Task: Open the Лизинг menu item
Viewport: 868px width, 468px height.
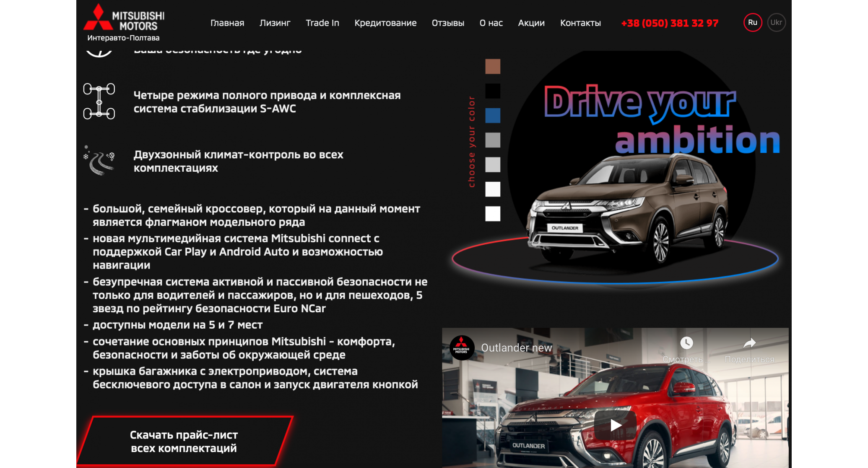Action: click(275, 23)
